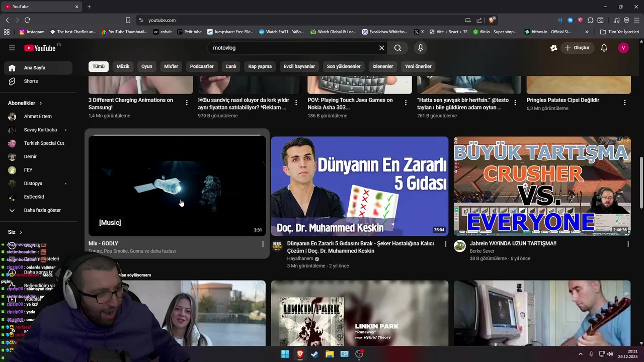
Task: Go back to the previous page
Action: click(x=7, y=20)
